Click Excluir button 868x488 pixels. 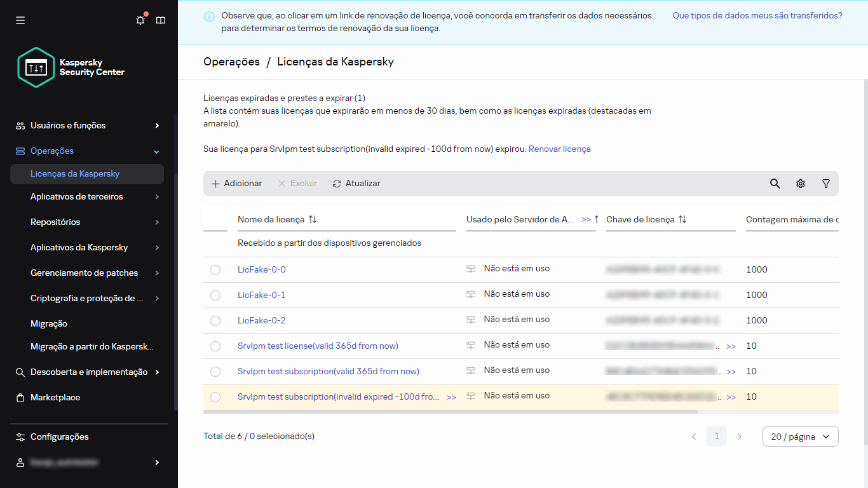click(297, 183)
